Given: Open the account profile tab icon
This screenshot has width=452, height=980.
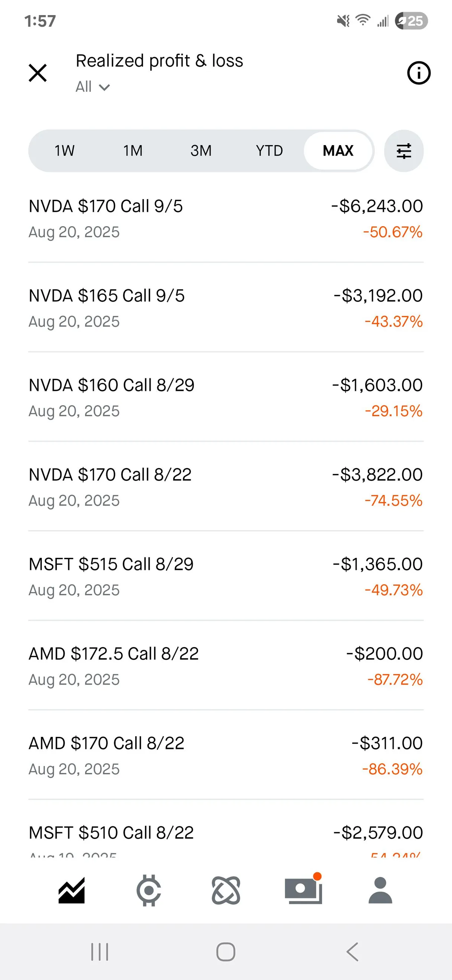Looking at the screenshot, I should [380, 890].
